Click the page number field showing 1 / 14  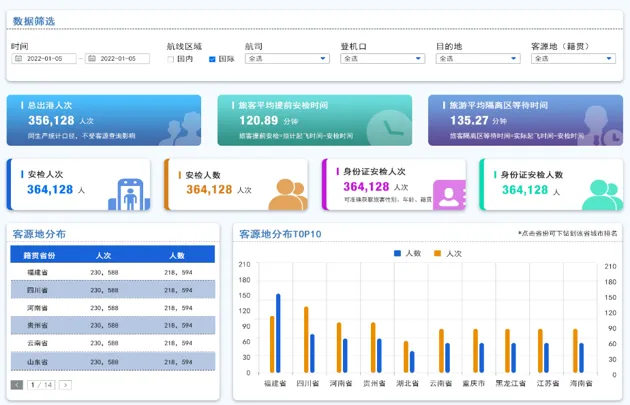tap(41, 385)
